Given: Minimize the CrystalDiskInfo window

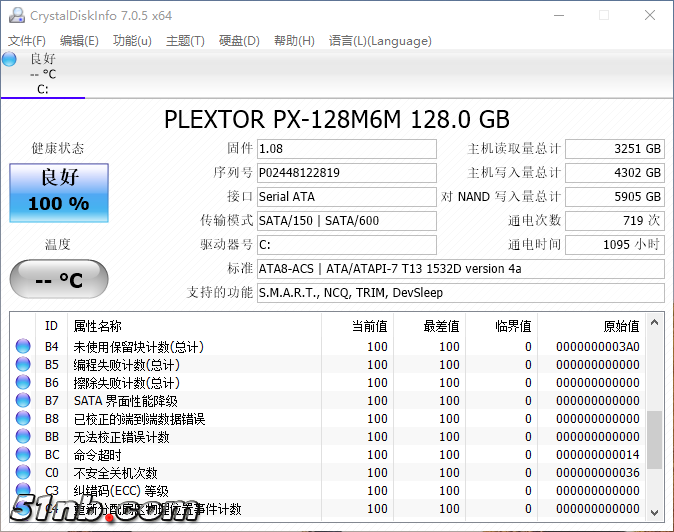Looking at the screenshot, I should pos(559,15).
